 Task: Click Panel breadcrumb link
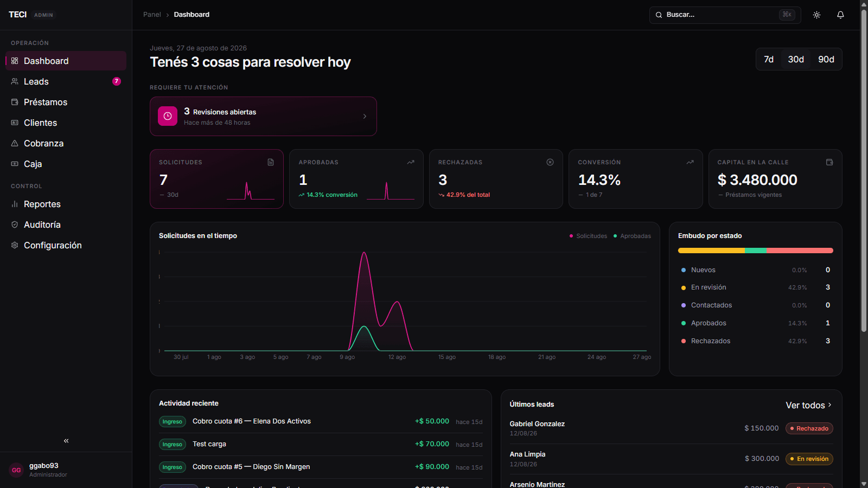click(x=152, y=15)
